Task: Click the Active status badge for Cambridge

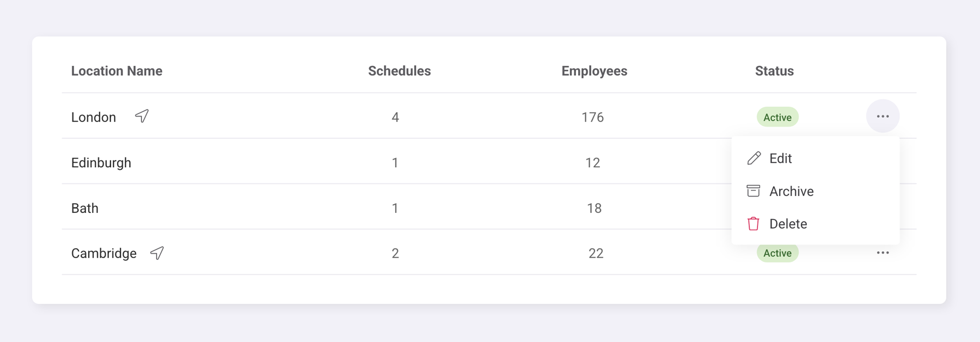Action: pyautogui.click(x=777, y=253)
